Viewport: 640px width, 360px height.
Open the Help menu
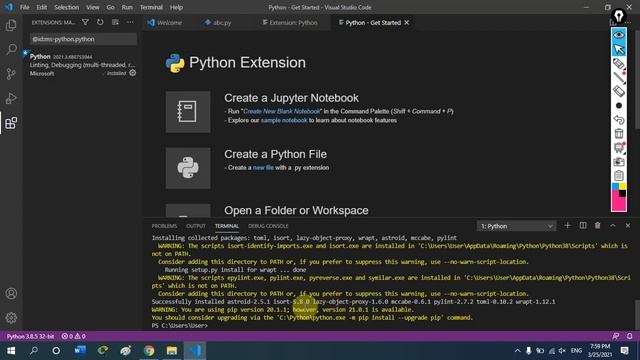click(x=176, y=7)
